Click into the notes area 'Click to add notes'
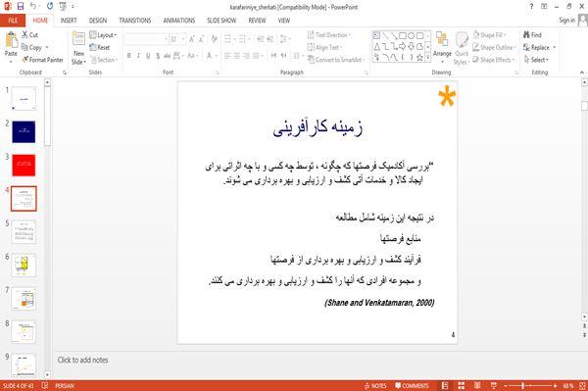Image resolution: width=588 pixels, height=391 pixels. tap(83, 360)
